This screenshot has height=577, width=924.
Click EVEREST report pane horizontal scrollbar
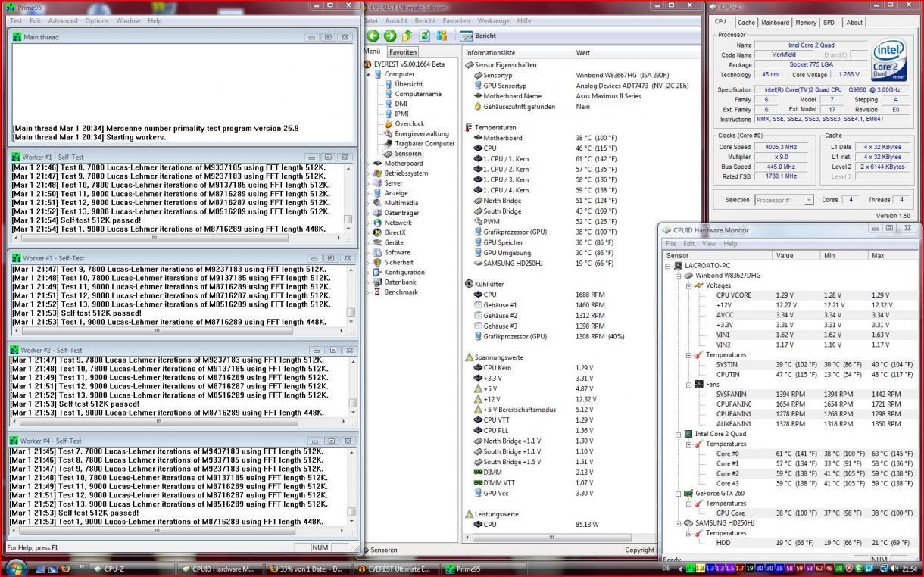coord(558,538)
